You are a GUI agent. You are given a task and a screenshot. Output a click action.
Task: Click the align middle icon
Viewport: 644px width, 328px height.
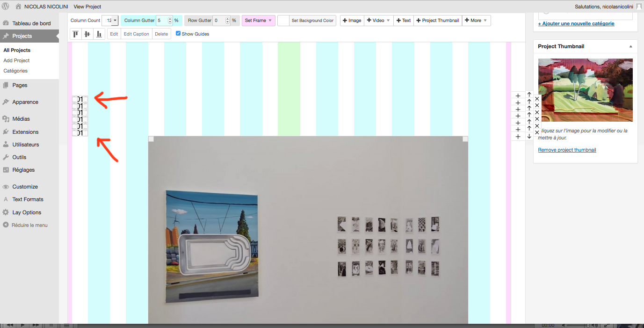pos(87,34)
